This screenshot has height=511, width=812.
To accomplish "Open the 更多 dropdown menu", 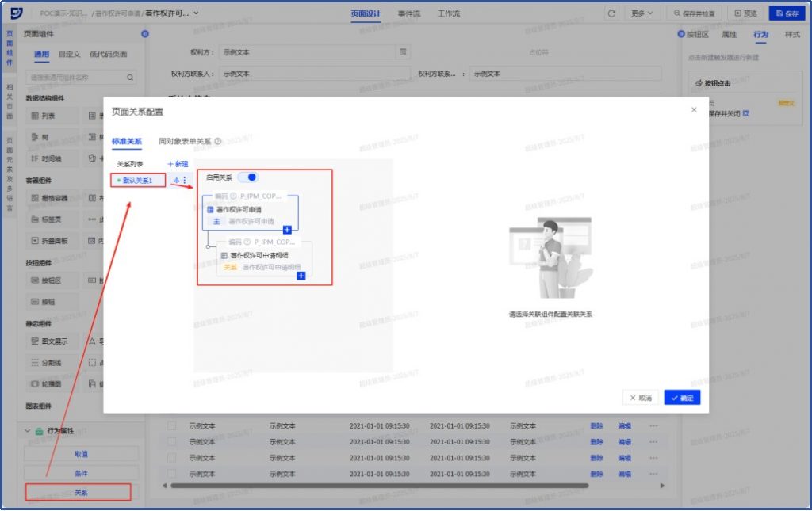I will pos(642,13).
